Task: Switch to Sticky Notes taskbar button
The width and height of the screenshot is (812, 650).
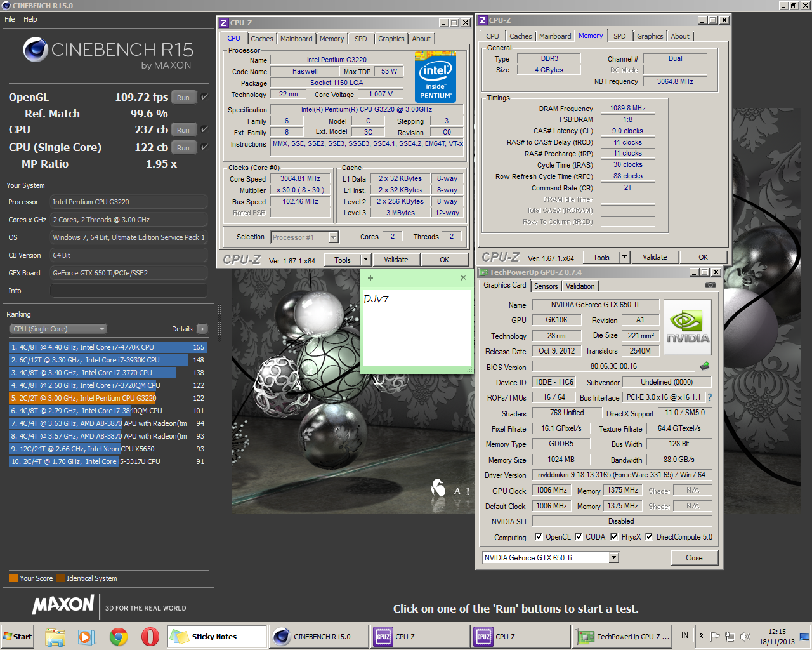Action: tap(217, 637)
